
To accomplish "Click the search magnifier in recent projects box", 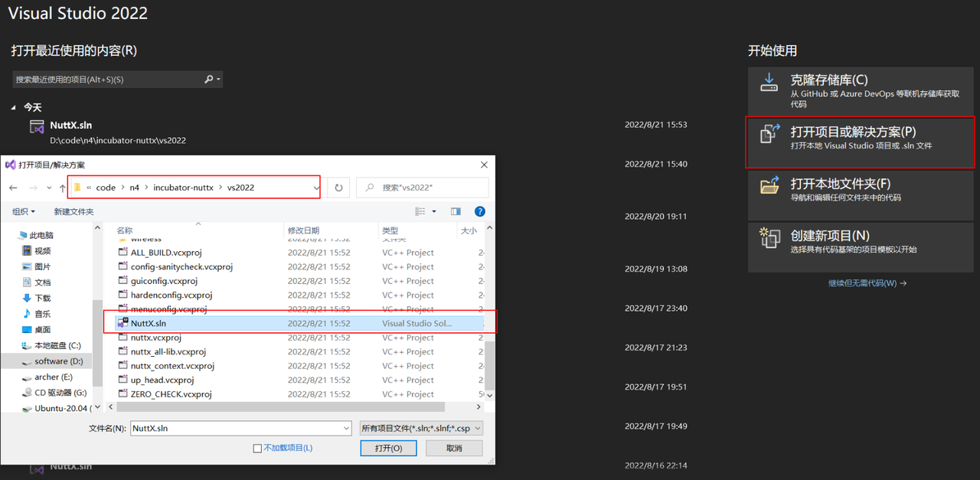I will point(208,79).
